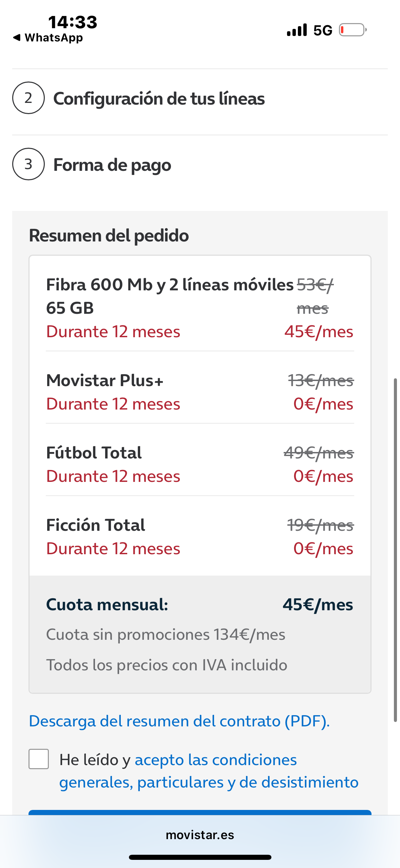This screenshot has height=868, width=400.
Task: Tap the cellular signal bars icon
Action: [297, 30]
